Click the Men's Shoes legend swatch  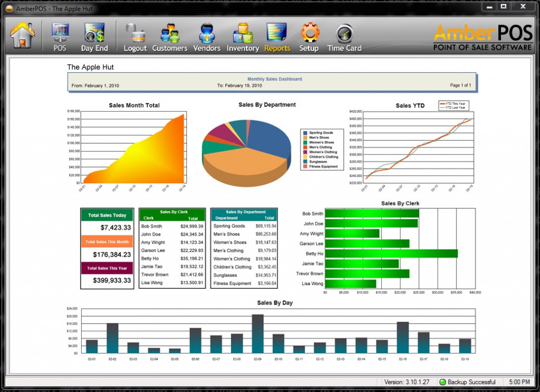(305, 138)
